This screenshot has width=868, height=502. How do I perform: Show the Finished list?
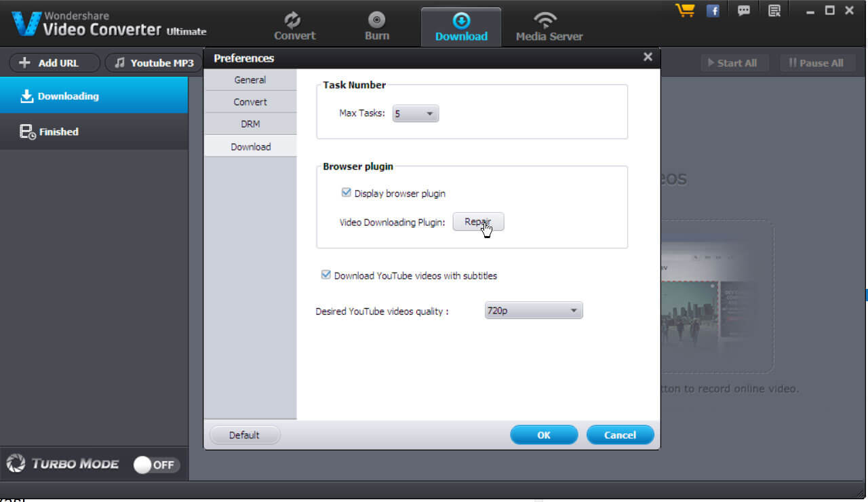94,132
